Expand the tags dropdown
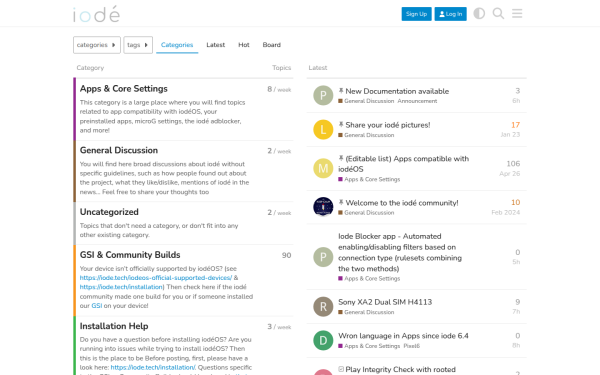This screenshot has width=600, height=375. tap(138, 45)
